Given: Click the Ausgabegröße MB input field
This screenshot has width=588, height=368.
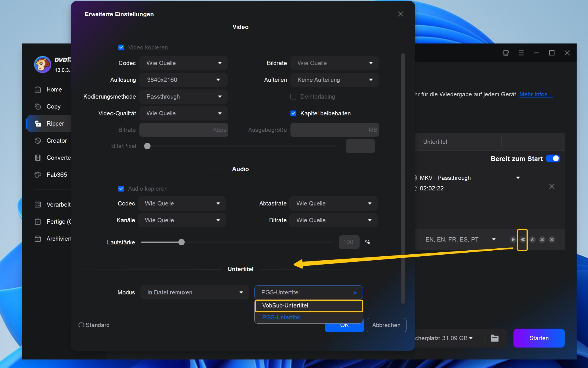Looking at the screenshot, I should tap(335, 130).
